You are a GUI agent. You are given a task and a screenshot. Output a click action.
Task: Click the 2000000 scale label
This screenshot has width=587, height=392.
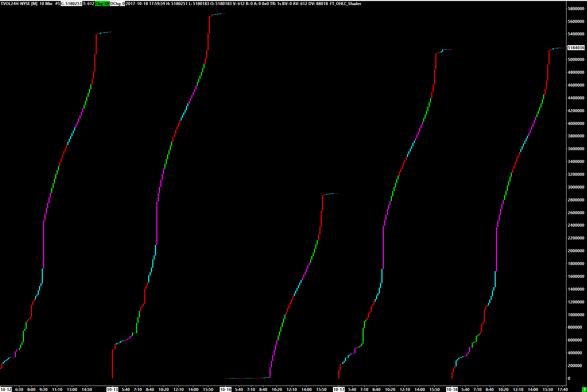[576, 251]
